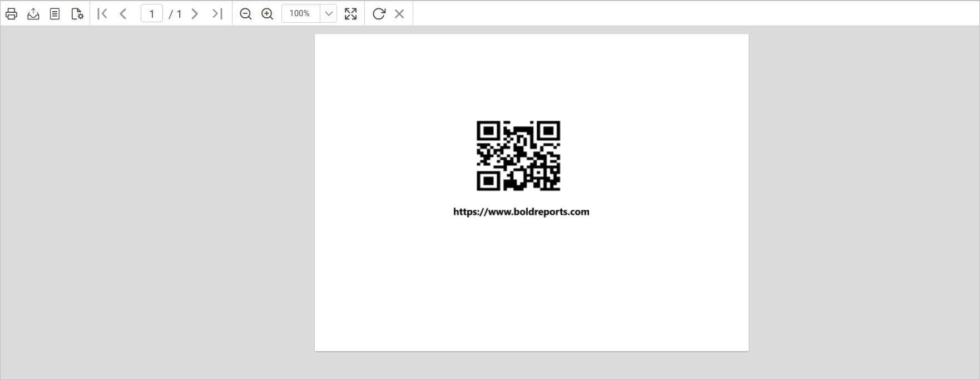Click the "/ 1" total pages label
The width and height of the screenshot is (980, 380).
(175, 14)
